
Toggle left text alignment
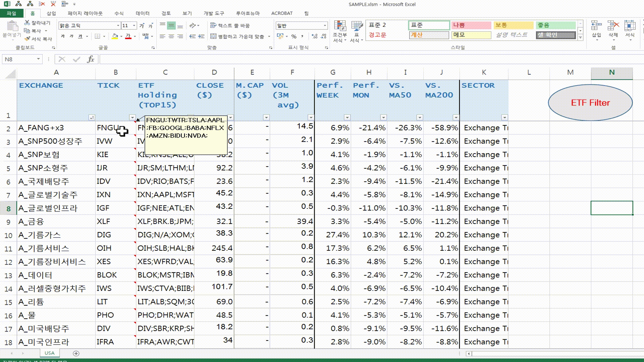tap(162, 36)
